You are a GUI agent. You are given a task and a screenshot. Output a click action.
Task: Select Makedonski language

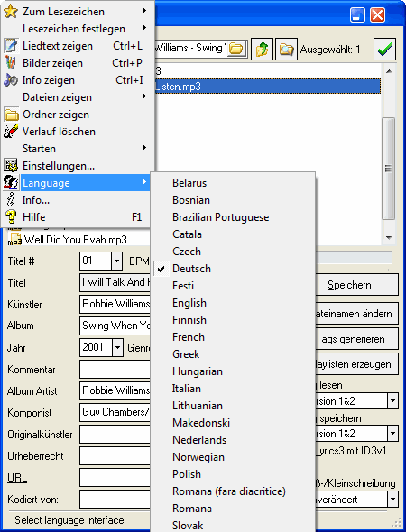click(x=233, y=422)
